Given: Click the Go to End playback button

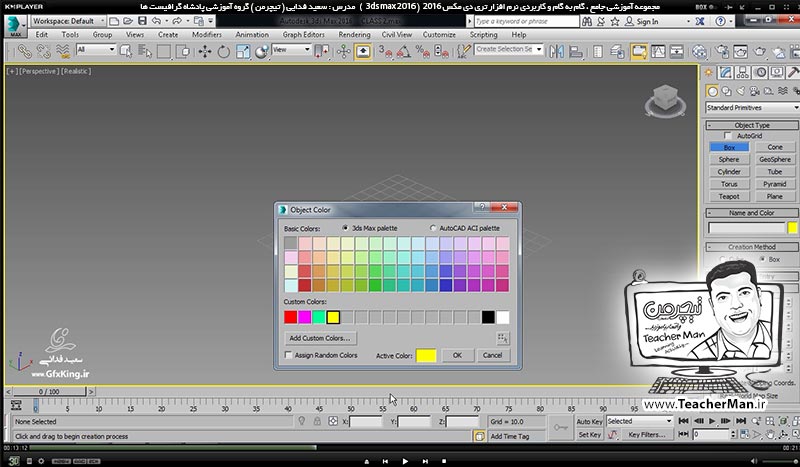Looking at the screenshot, I should (740, 421).
